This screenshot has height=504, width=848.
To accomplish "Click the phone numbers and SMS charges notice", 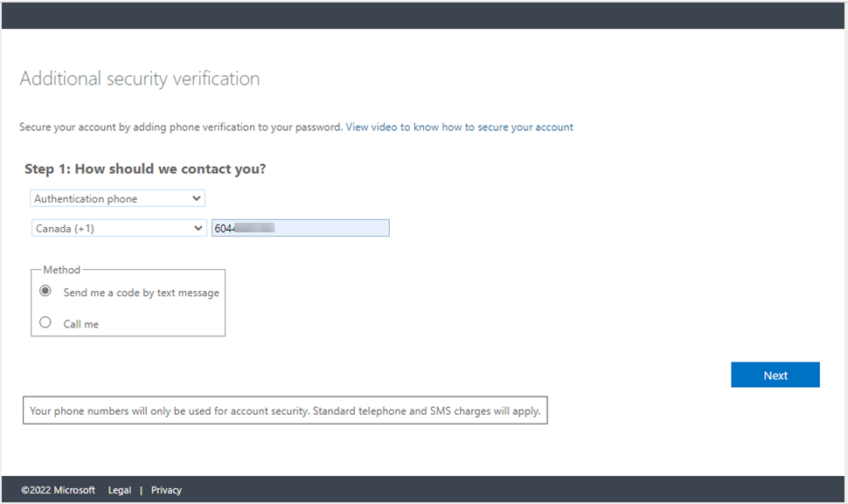I will (x=285, y=410).
